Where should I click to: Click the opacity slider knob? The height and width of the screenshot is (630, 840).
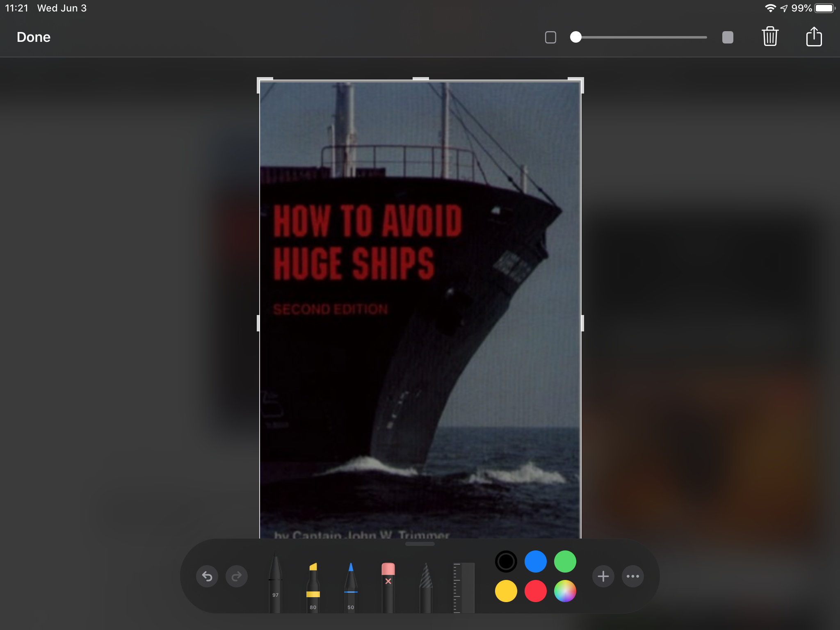(x=576, y=37)
